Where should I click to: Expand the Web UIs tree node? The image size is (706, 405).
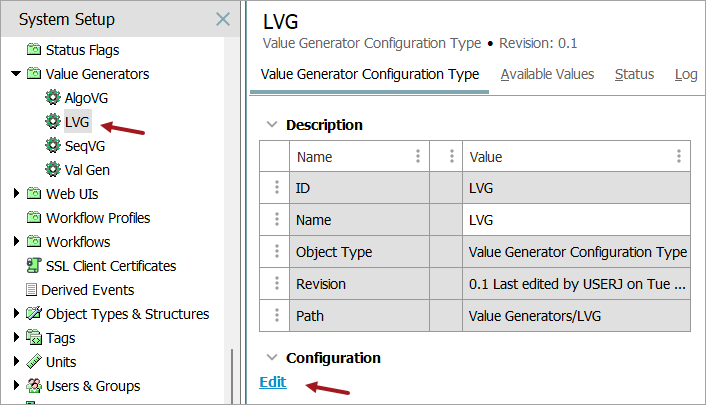pos(16,193)
